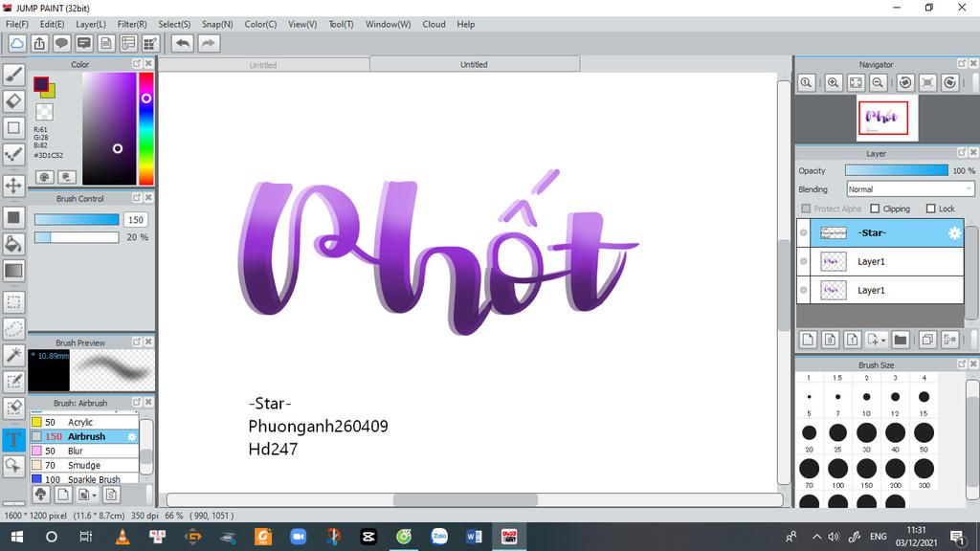Open Airbrush brush settings gear

point(132,436)
